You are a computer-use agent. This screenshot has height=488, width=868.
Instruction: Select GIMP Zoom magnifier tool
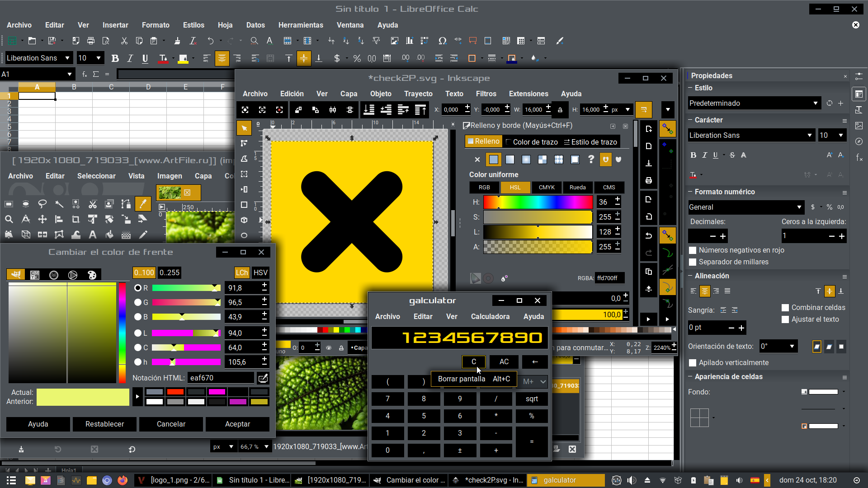click(x=9, y=219)
